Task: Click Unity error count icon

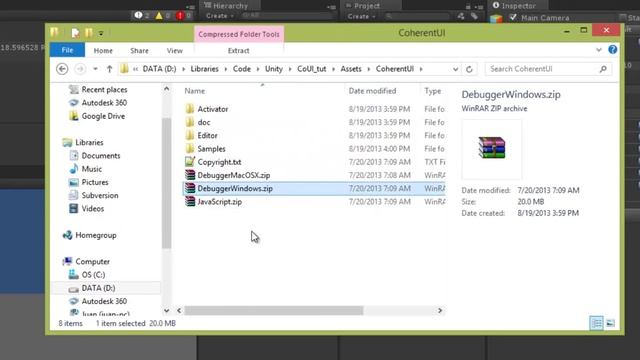Action: tap(180, 16)
